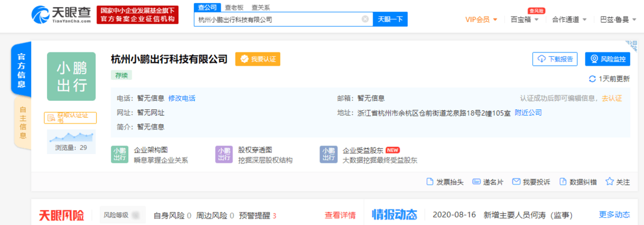Expand the 百宝箱 dropdown menu
The image size is (644, 225).
coord(525,19)
